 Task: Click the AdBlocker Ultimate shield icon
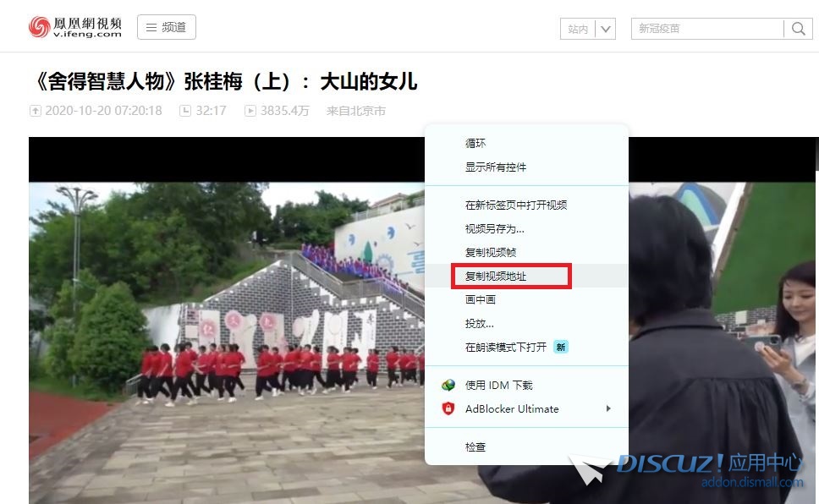tap(448, 408)
